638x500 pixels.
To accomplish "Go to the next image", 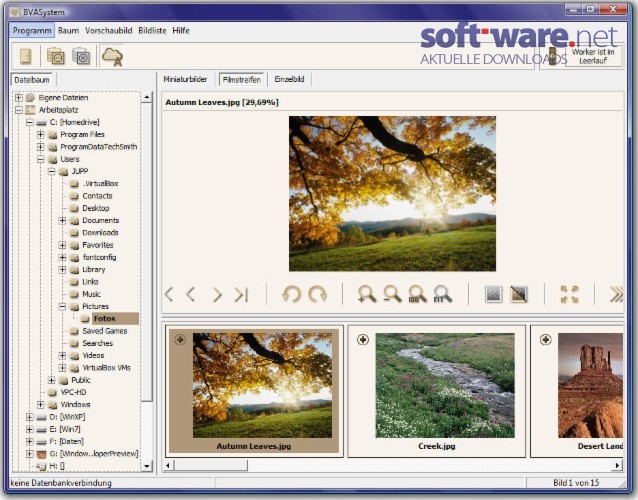I will click(217, 294).
